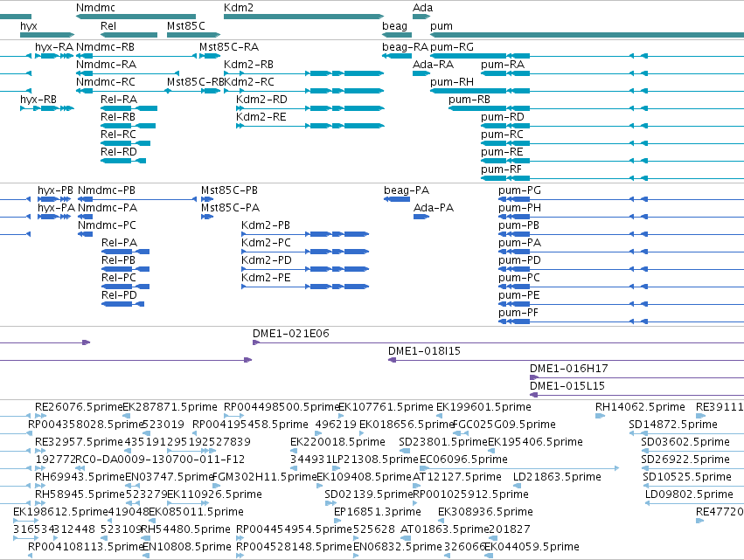Select protein Rel-PA
The height and width of the screenshot is (560, 744).
click(119, 243)
